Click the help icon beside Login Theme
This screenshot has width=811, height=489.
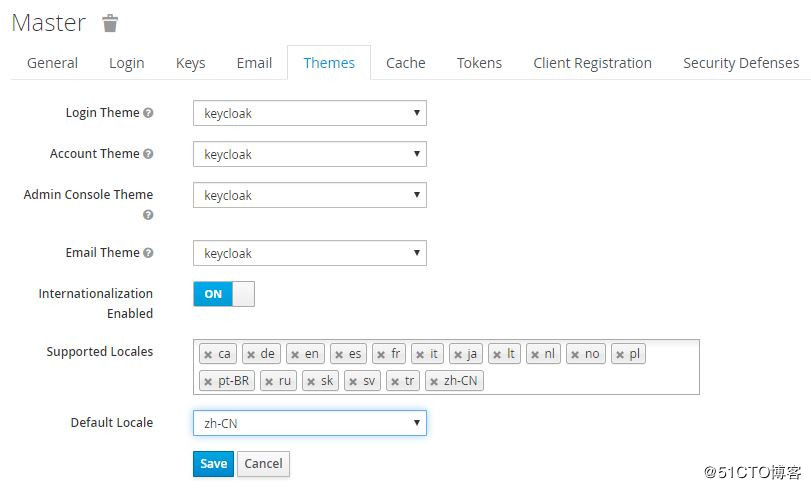[149, 113]
